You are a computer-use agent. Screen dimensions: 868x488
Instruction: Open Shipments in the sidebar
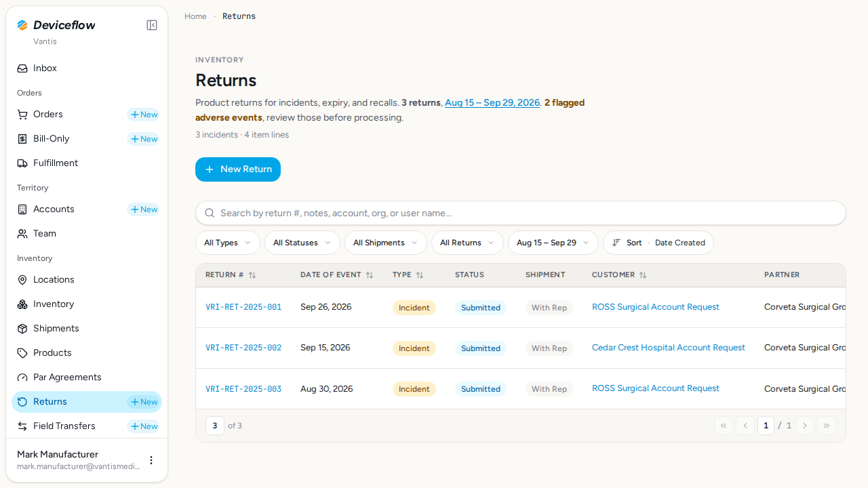(x=87, y=329)
